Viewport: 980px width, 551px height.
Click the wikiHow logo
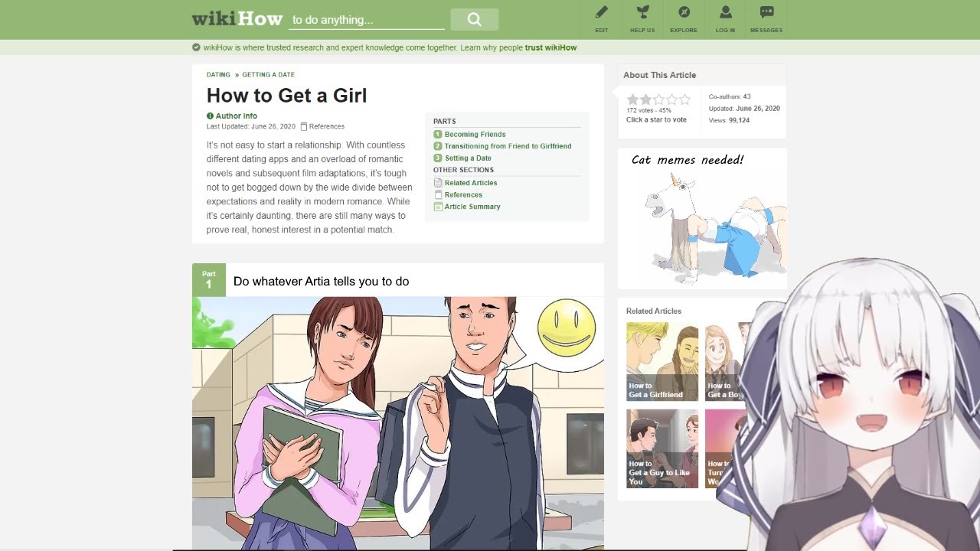[x=237, y=18]
